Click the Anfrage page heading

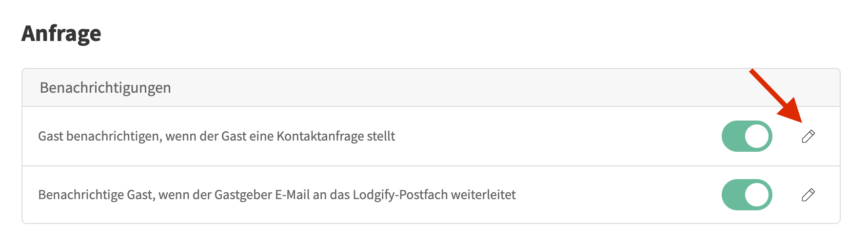(x=61, y=34)
